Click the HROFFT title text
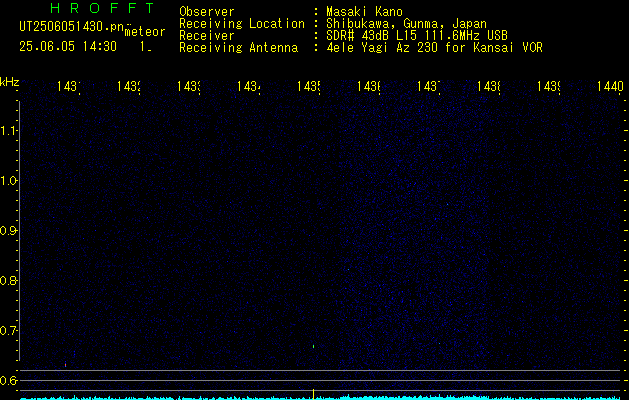 click(102, 8)
